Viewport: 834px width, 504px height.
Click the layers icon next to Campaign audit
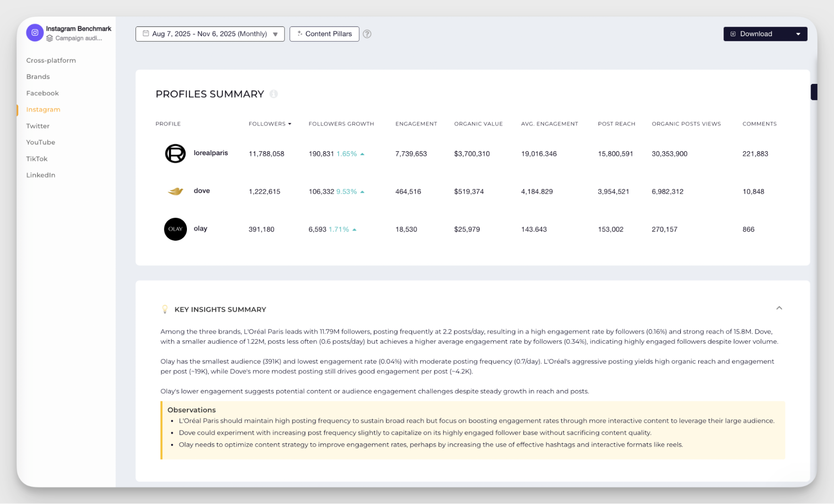click(x=50, y=38)
